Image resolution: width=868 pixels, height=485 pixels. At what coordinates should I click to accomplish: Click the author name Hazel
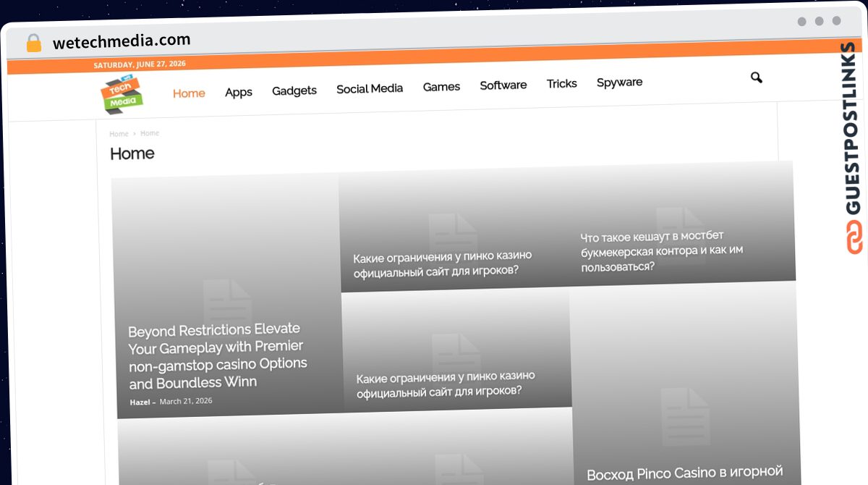[140, 402]
